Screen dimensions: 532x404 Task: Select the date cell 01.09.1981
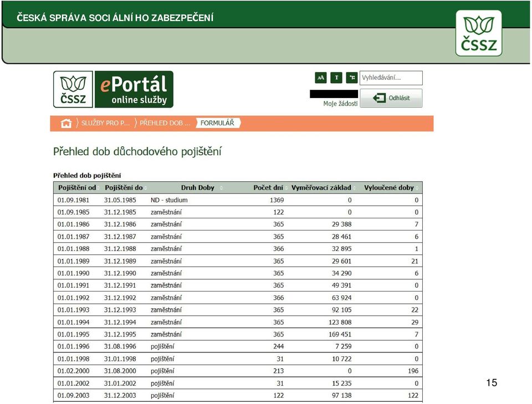tap(73, 200)
